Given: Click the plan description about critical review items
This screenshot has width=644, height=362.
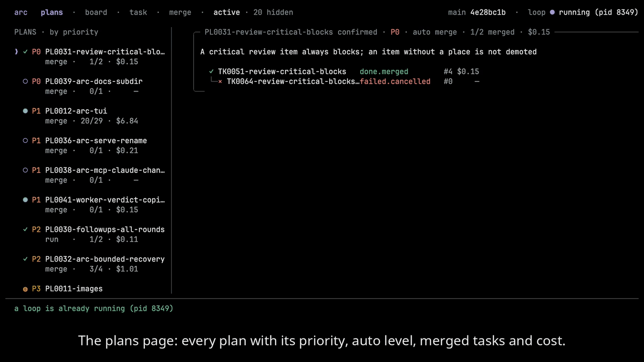Looking at the screenshot, I should click(x=368, y=52).
